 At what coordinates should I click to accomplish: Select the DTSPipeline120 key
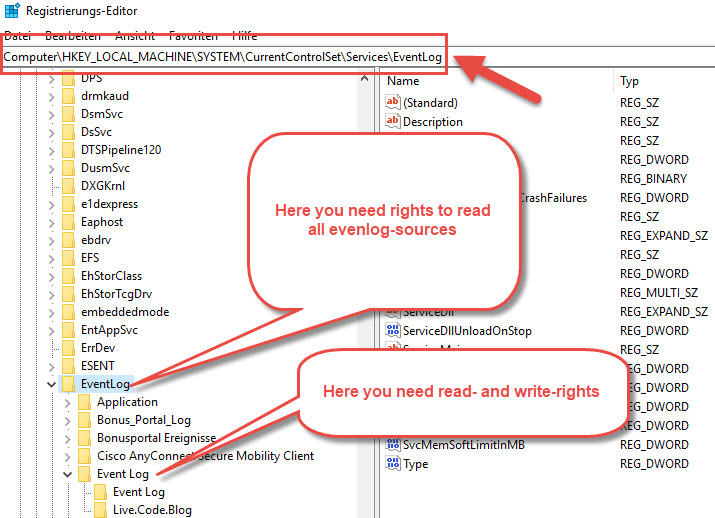click(x=121, y=149)
